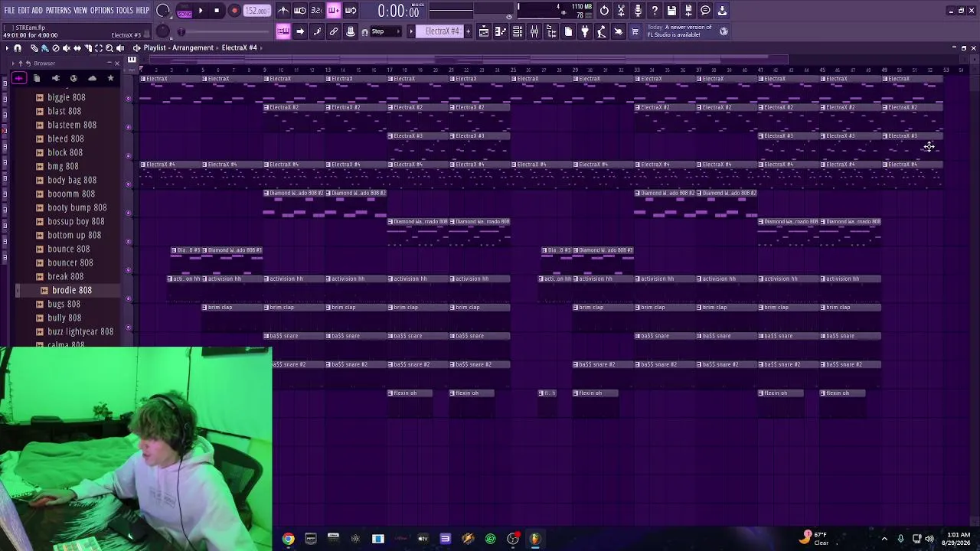Open Google Chrome from the taskbar
980x551 pixels.
point(288,539)
